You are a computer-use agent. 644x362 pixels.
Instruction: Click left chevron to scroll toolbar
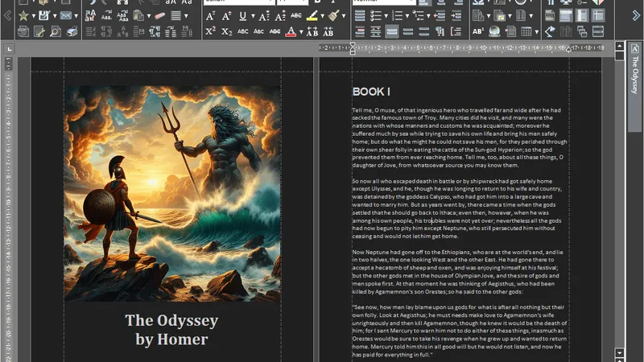click(x=7, y=16)
